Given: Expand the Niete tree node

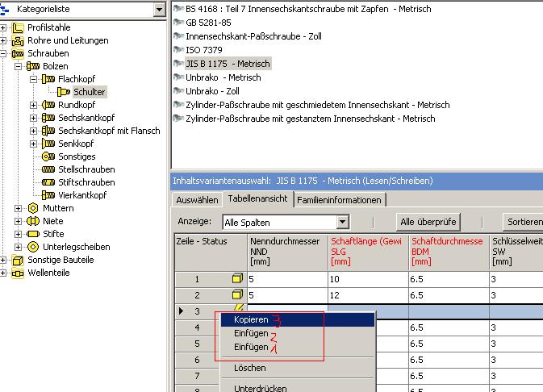Looking at the screenshot, I should 19,221.
